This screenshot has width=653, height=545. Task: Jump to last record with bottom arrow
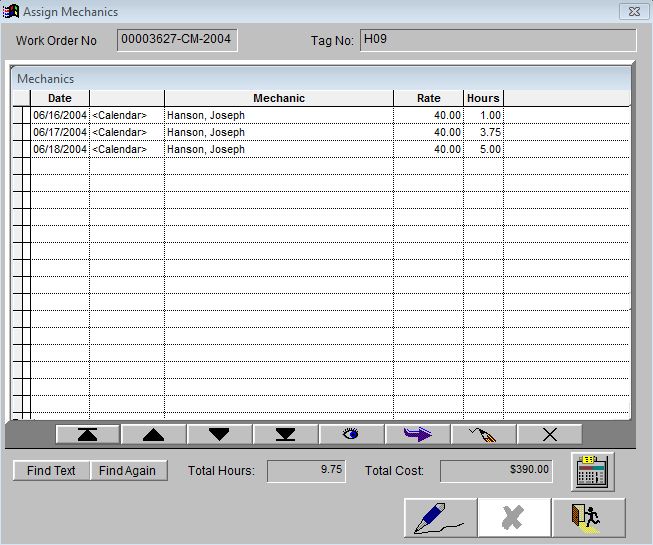point(285,434)
